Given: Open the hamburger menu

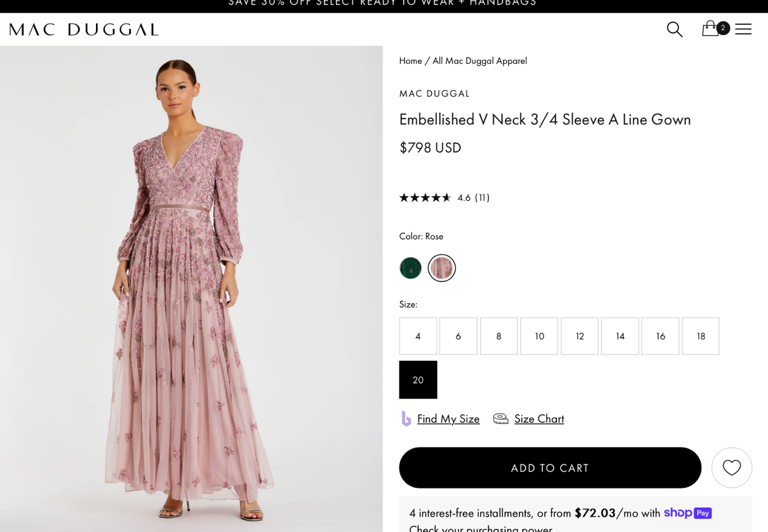Looking at the screenshot, I should (x=743, y=29).
